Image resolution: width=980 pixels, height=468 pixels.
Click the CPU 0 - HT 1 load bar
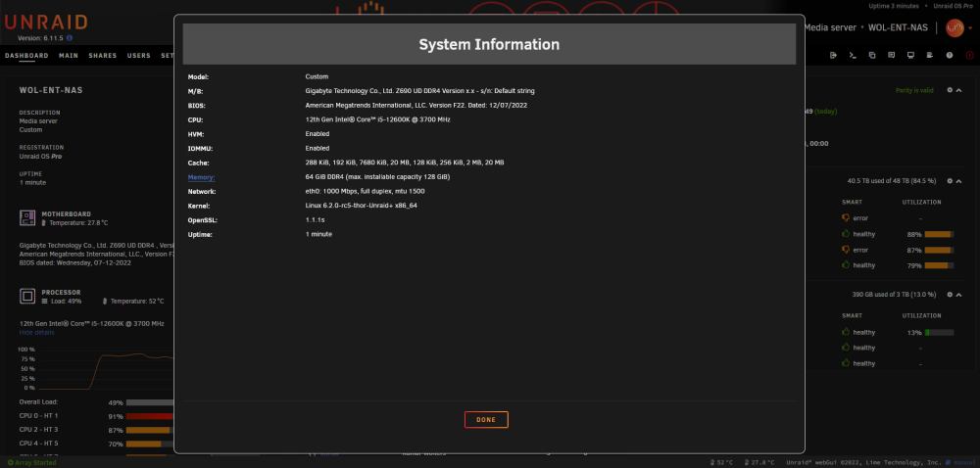[x=150, y=416]
